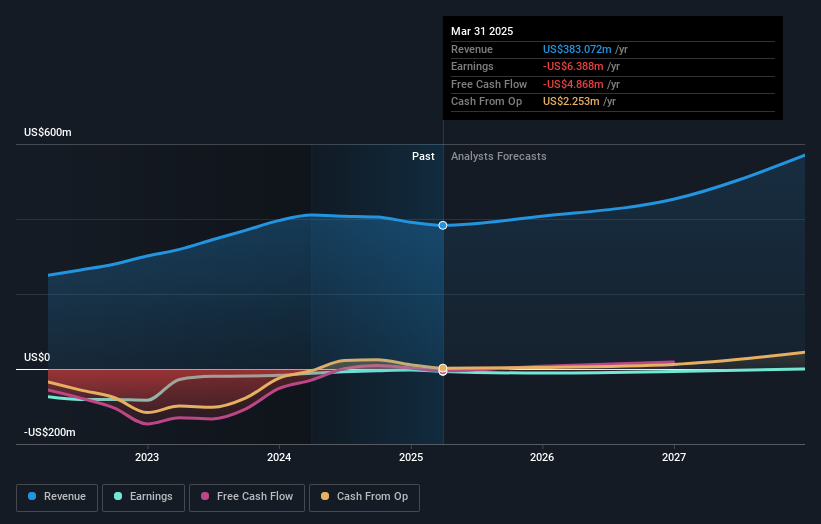Toggle the Earnings legend series
This screenshot has height=524, width=821.
pyautogui.click(x=143, y=497)
